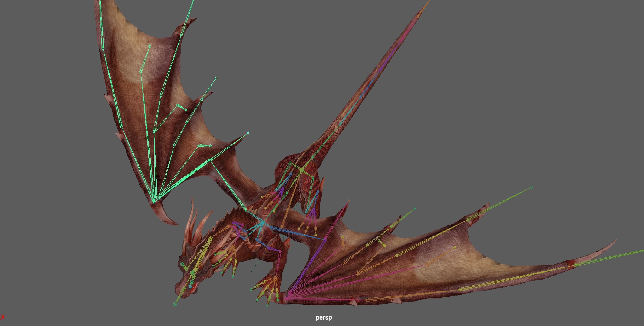Click the persp camera name label

coord(324,318)
